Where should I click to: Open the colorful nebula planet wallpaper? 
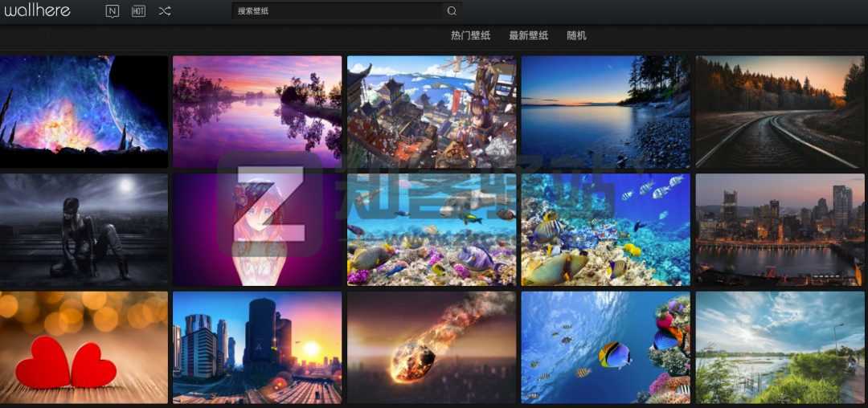pos(84,111)
